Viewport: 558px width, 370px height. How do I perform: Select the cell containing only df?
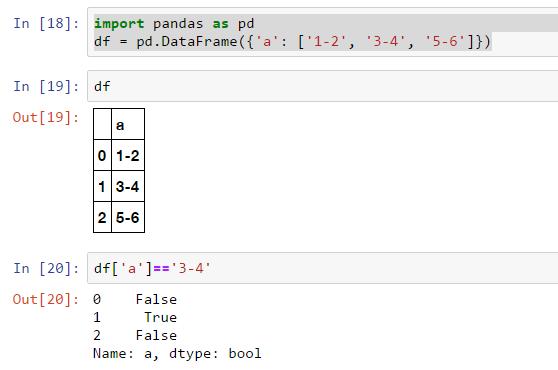[x=322, y=86]
